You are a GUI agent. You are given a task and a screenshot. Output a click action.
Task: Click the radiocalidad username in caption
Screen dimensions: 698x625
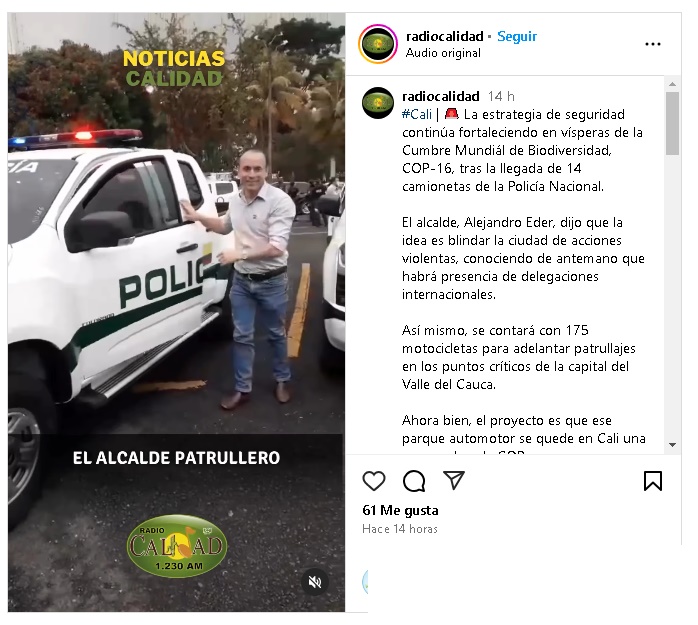coord(440,96)
